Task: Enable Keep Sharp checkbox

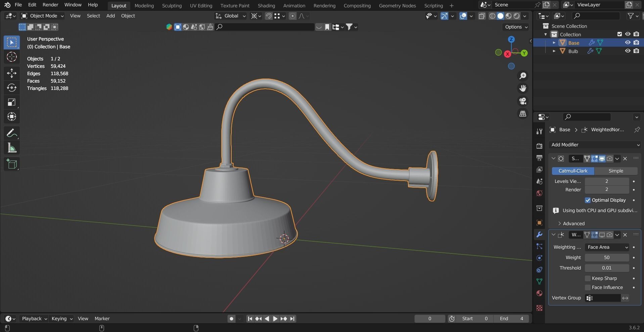Action: click(x=588, y=278)
